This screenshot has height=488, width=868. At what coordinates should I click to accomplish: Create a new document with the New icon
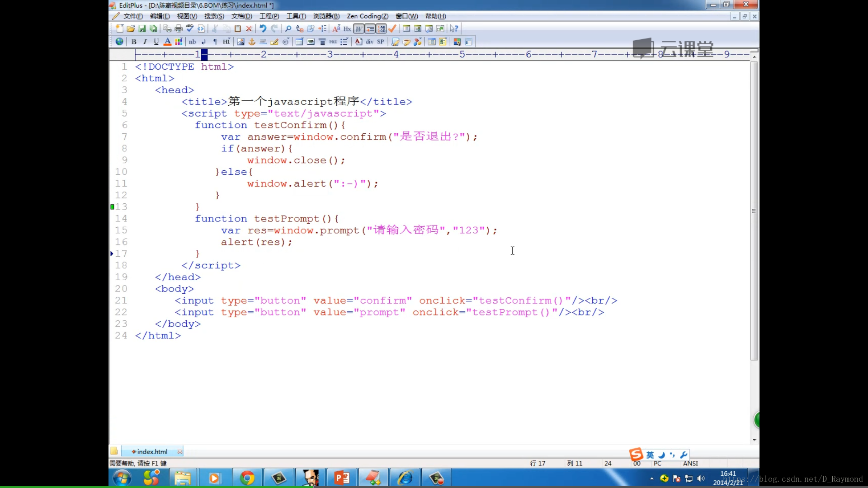pyautogui.click(x=119, y=28)
